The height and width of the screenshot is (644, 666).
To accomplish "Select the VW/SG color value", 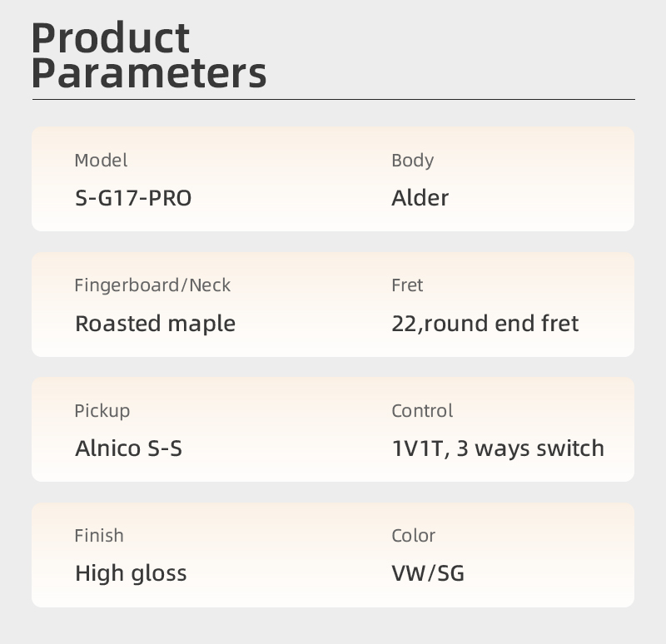I will click(x=428, y=573).
